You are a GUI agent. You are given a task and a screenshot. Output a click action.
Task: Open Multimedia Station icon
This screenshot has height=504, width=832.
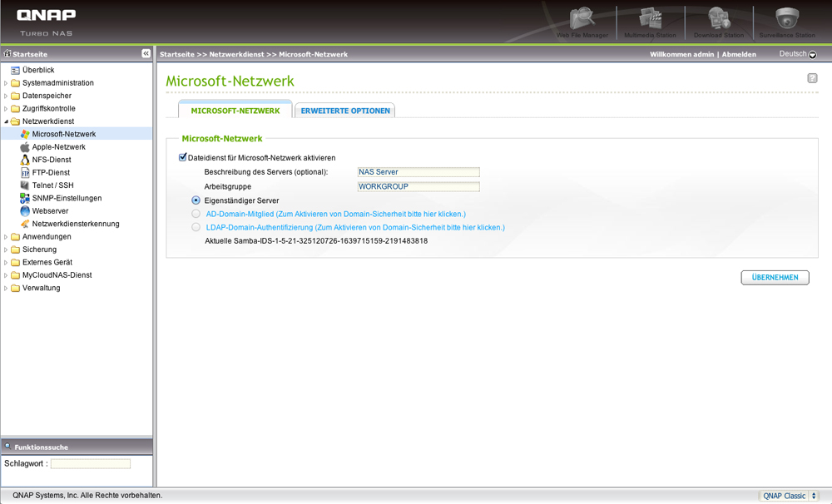(650, 18)
